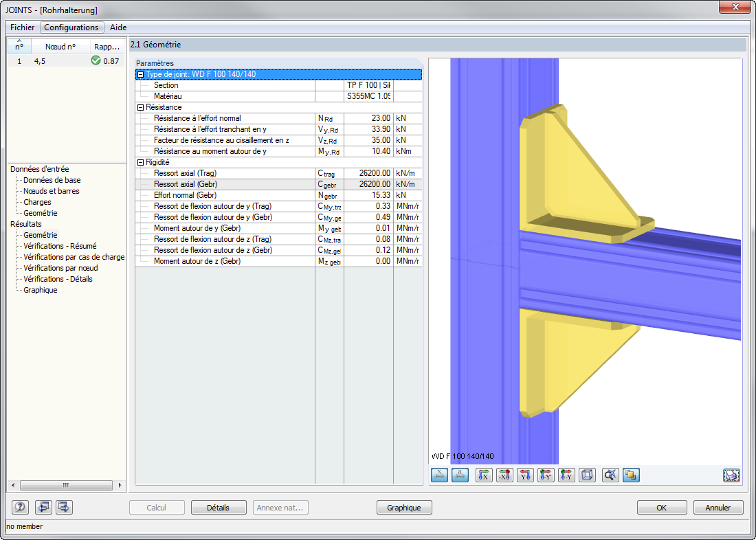Collapse the Rigidité group
This screenshot has height=540, width=756.
click(x=141, y=163)
